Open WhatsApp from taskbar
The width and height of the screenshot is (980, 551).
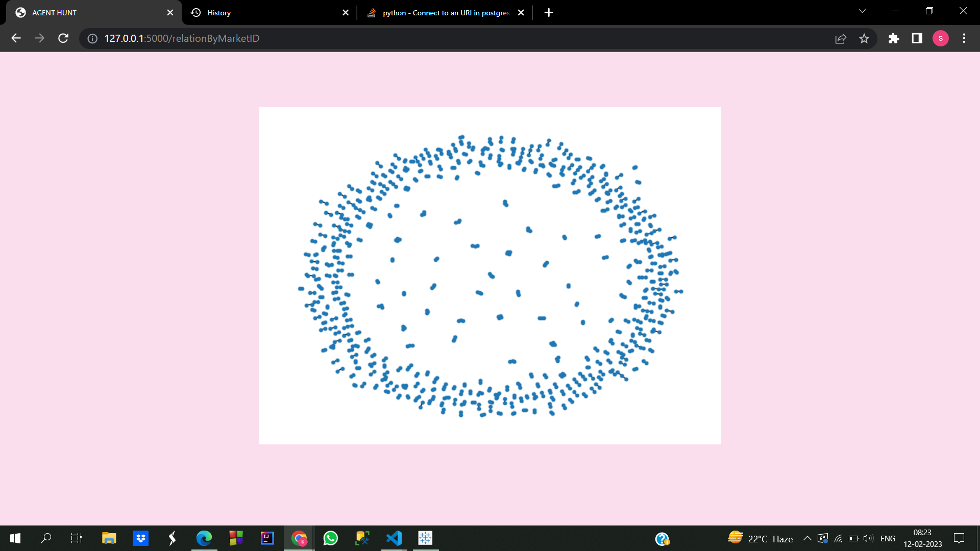[330, 538]
